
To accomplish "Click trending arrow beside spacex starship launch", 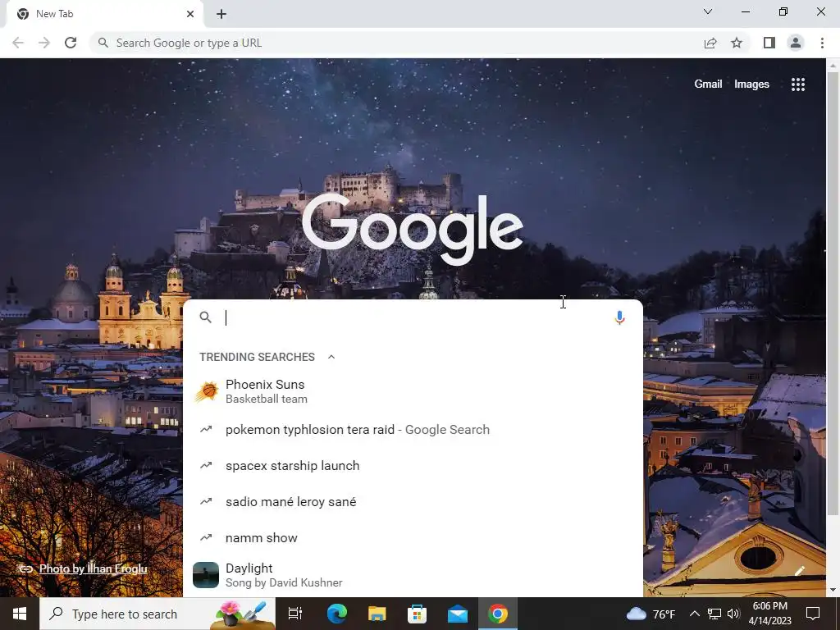I will [206, 466].
